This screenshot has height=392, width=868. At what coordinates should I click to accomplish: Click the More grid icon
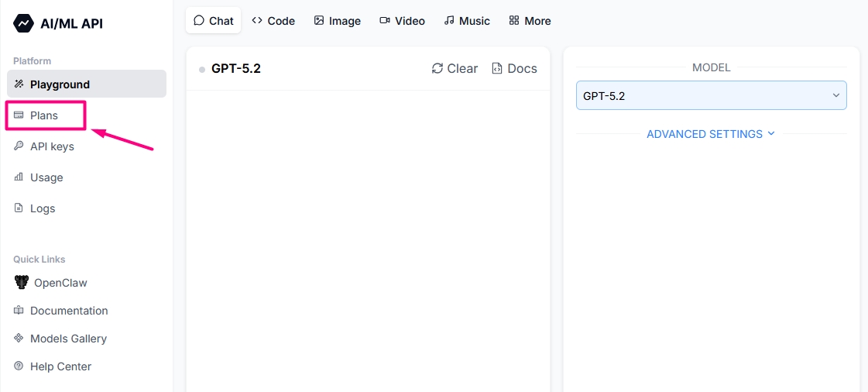[x=514, y=20]
